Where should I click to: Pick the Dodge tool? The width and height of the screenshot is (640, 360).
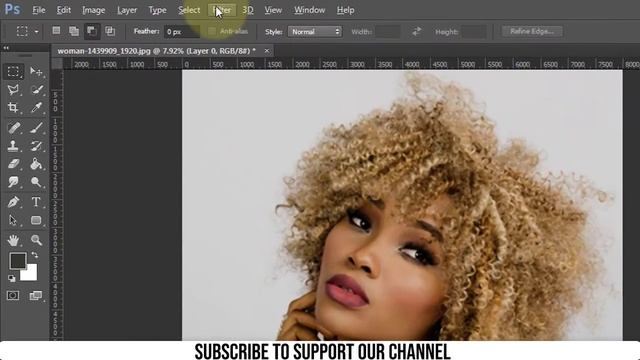36,182
